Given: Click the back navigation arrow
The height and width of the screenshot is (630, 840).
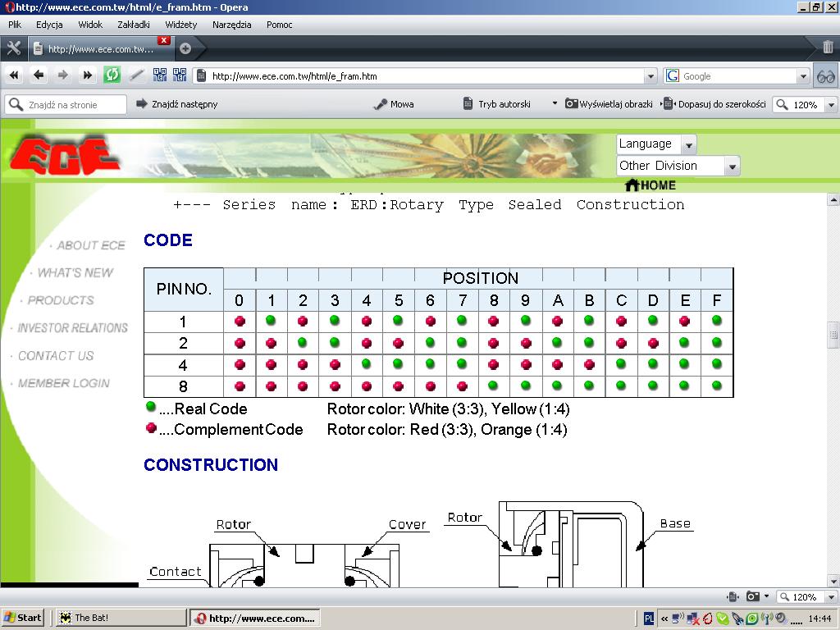Looking at the screenshot, I should 39,75.
